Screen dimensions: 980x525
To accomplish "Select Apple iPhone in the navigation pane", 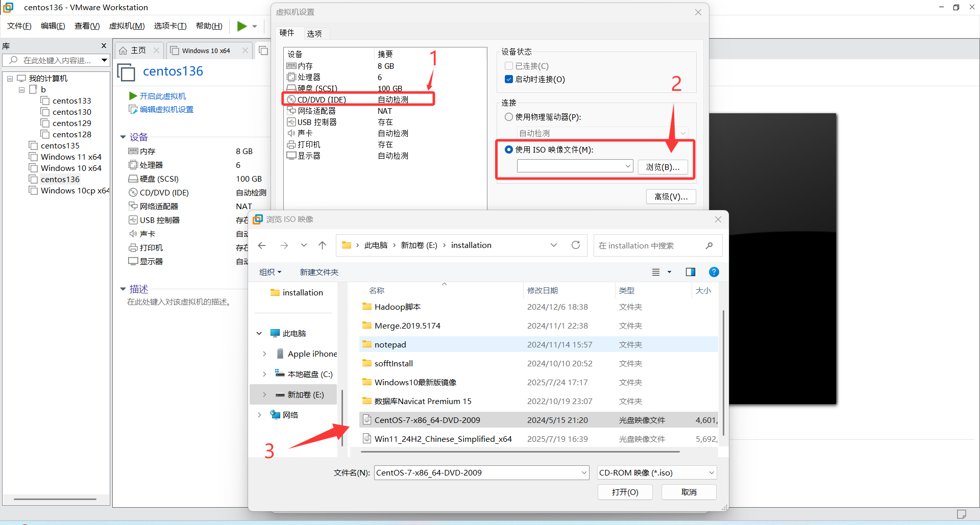I will click(x=306, y=354).
